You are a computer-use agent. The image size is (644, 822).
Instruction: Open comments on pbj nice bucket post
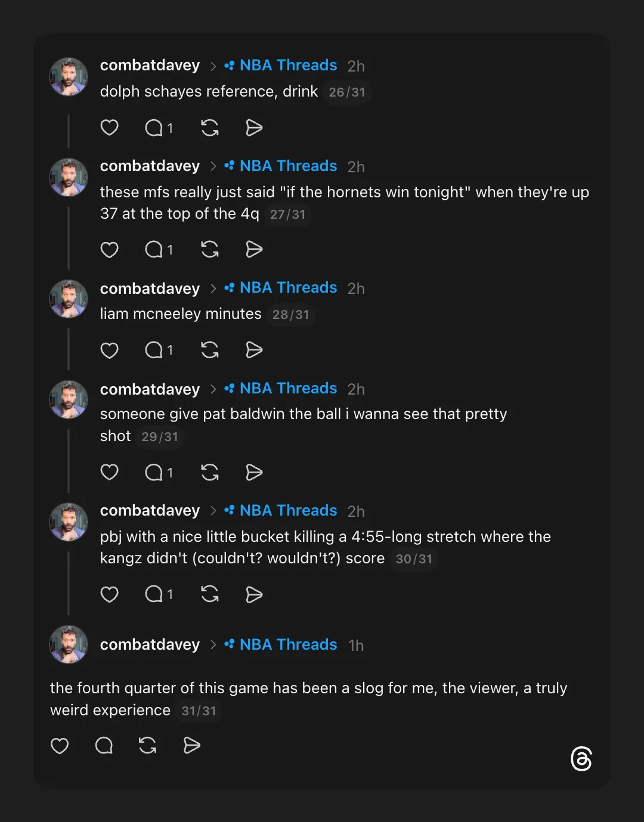pos(154,594)
